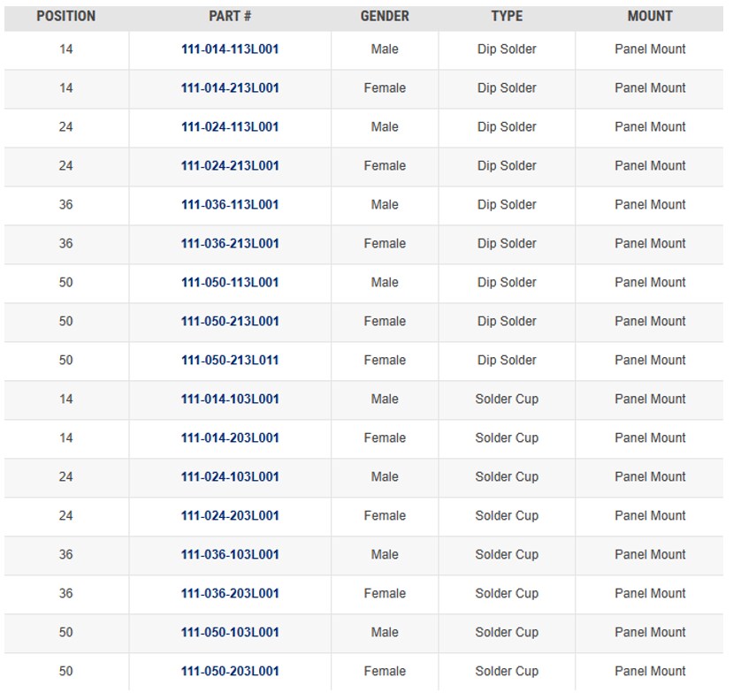Click part link 111-024-113L001

point(230,127)
